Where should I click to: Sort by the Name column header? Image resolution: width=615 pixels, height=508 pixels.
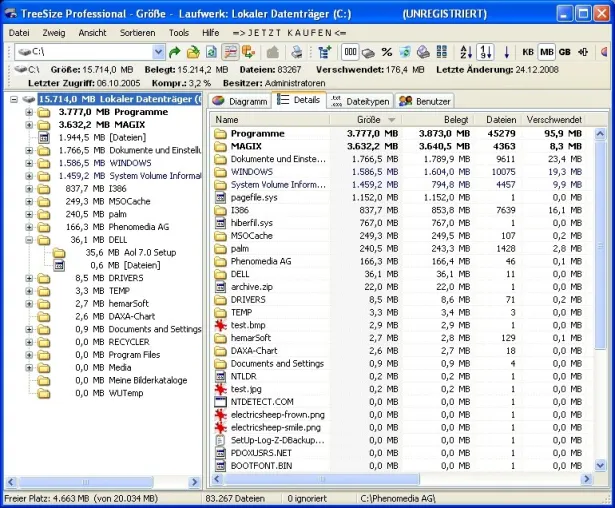(270, 120)
